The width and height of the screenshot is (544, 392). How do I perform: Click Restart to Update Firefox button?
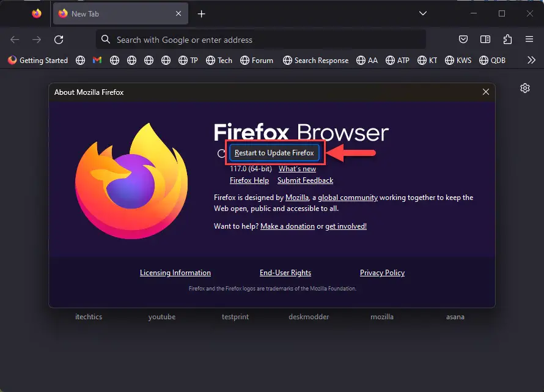coord(274,153)
